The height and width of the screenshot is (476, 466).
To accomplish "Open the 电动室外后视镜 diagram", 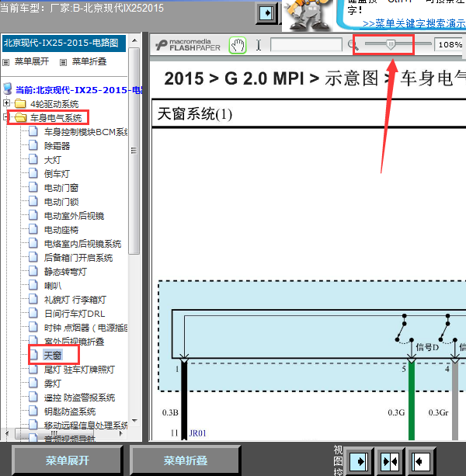I will pyautogui.click(x=74, y=216).
